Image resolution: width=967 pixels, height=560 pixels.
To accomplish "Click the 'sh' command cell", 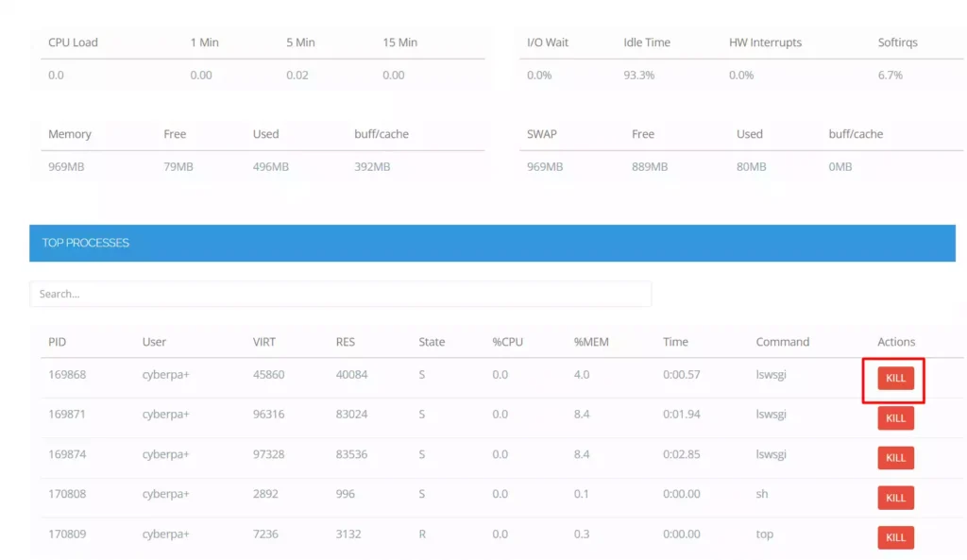I will (x=762, y=493).
